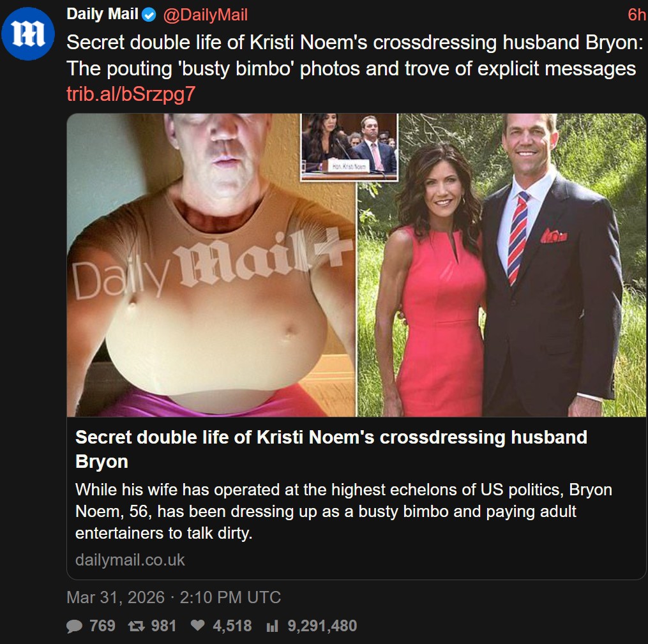
Task: Click the Daily Mail profile avatar
Action: pos(28,33)
